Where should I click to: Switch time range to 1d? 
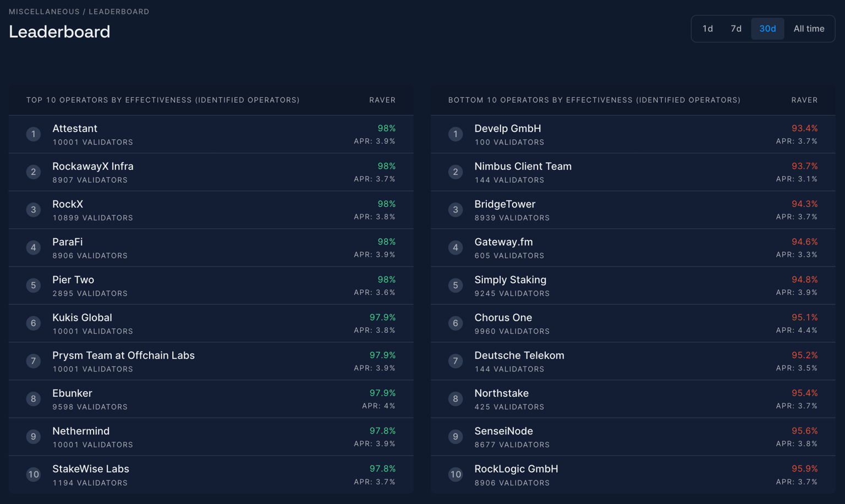(707, 29)
